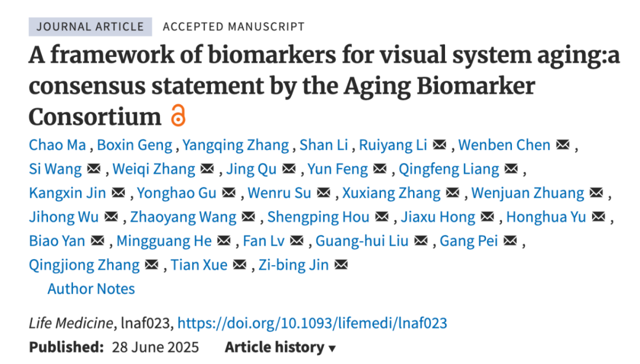The width and height of the screenshot is (640, 364).
Task: Click the envelope icon beside Honghua Yu
Action: [599, 217]
